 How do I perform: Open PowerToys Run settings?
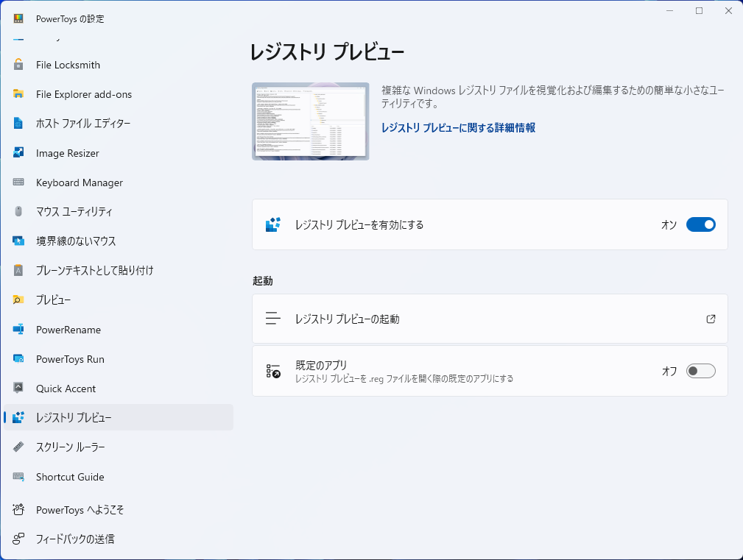(x=71, y=359)
